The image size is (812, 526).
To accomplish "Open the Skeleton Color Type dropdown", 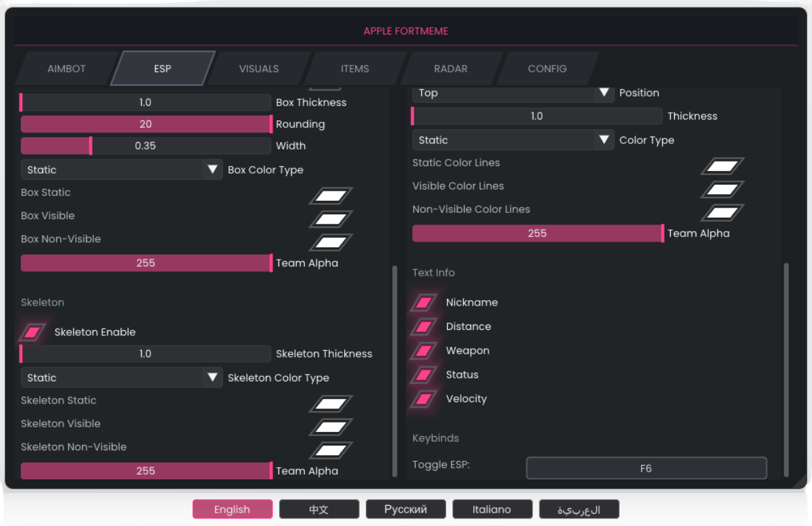I will coord(122,378).
